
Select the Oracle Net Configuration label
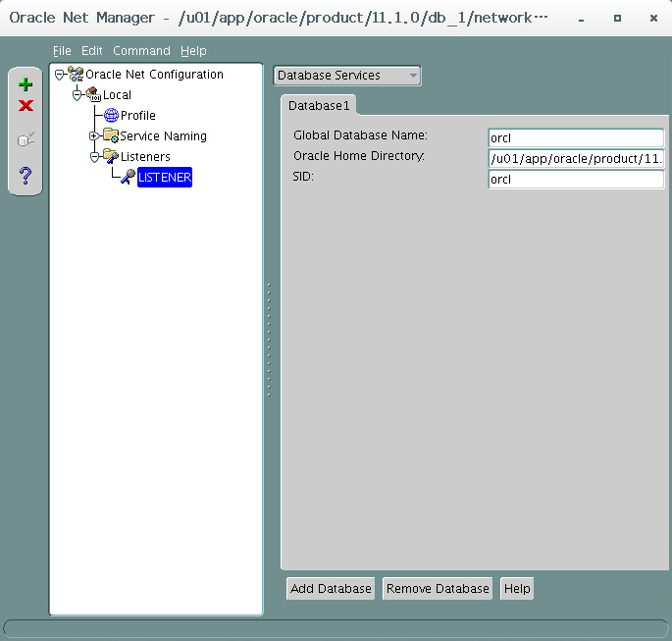(154, 75)
